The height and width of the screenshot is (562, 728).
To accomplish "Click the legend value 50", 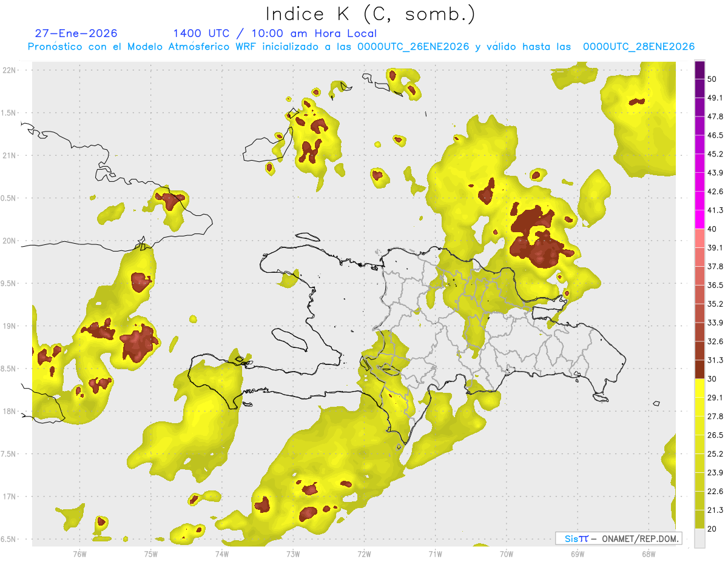I will (713, 79).
